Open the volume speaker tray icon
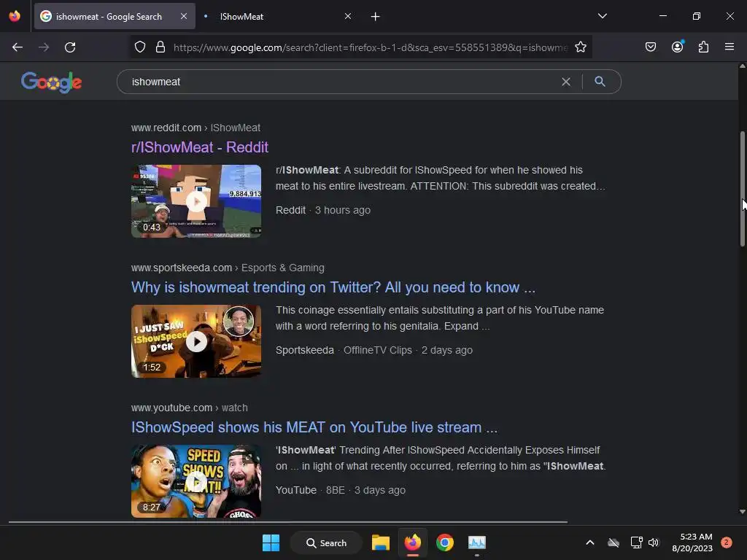 click(x=654, y=542)
